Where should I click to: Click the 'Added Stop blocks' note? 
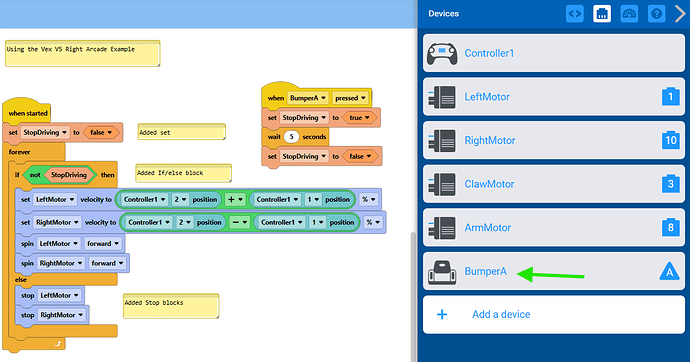coord(171,306)
